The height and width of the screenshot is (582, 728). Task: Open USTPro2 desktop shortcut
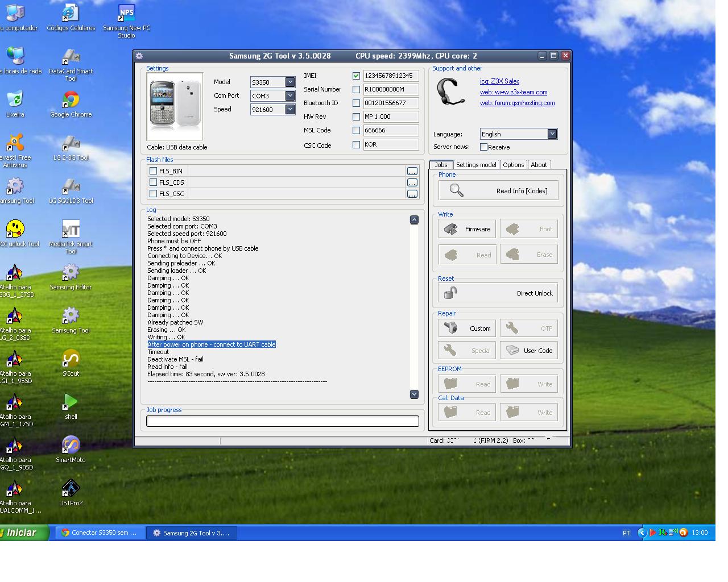click(x=71, y=493)
